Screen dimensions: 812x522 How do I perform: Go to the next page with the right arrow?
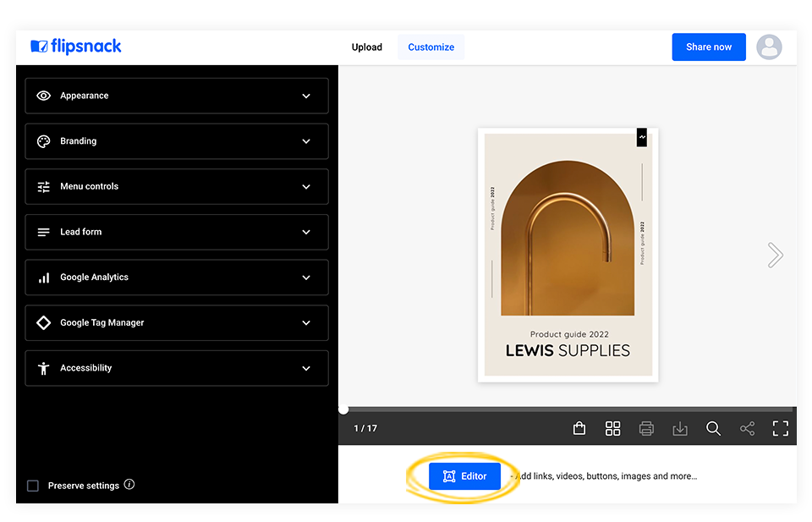[x=775, y=255]
